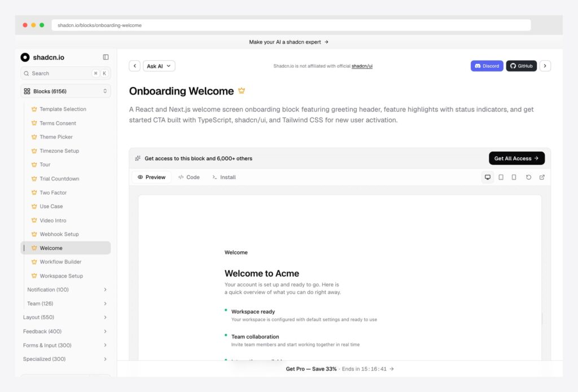Switch preview to mobile viewport
Image resolution: width=578 pixels, height=392 pixels.
pyautogui.click(x=514, y=177)
